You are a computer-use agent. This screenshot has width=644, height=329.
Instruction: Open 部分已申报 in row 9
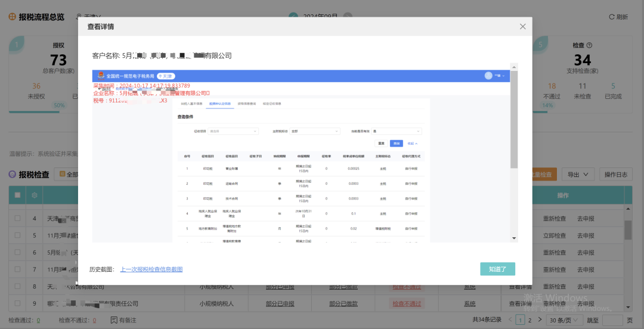point(280,304)
